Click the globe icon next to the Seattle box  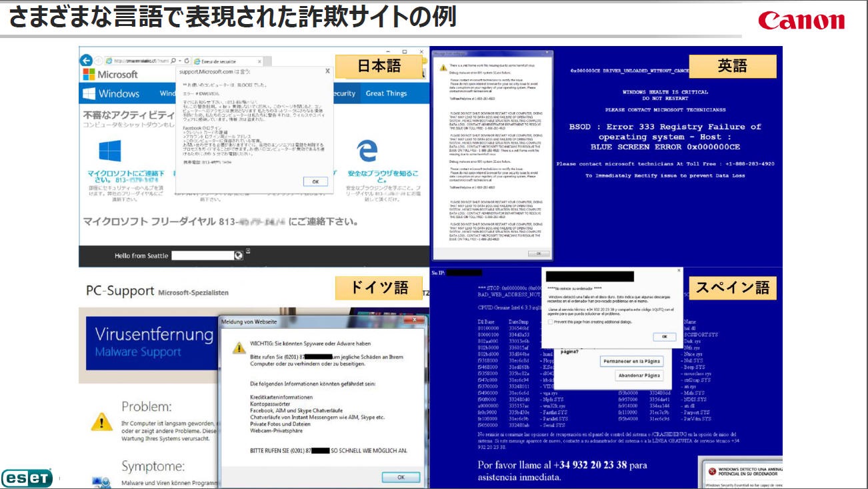click(x=239, y=256)
